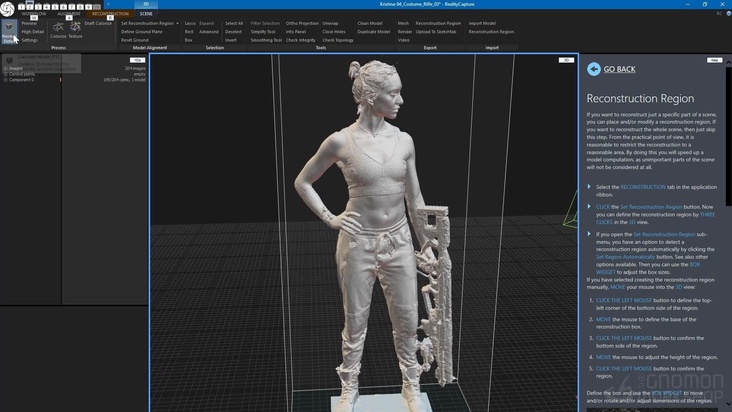The width and height of the screenshot is (732, 412).
Task: Choose the Box selection tool
Action: pos(188,40)
